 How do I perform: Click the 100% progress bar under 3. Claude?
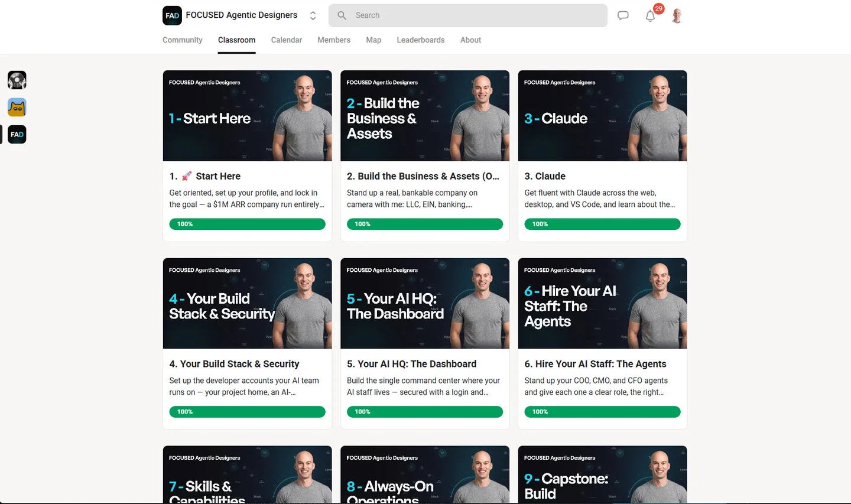click(603, 224)
